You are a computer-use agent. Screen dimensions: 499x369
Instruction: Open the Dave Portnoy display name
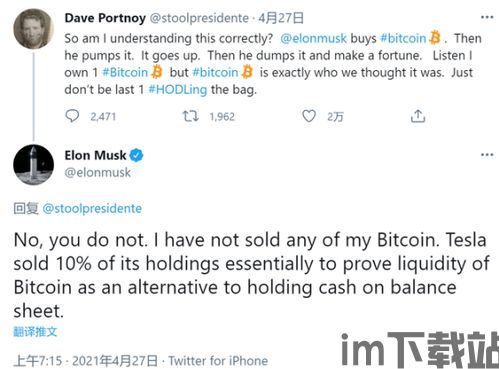click(105, 18)
